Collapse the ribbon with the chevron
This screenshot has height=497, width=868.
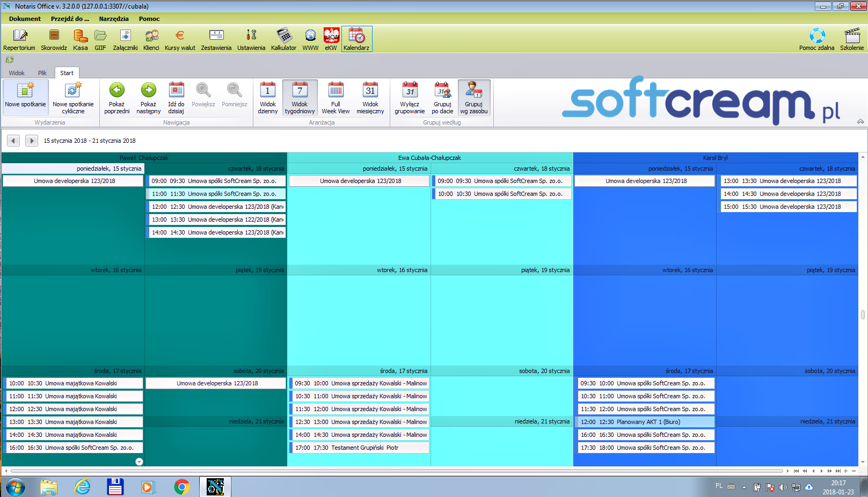point(860,121)
